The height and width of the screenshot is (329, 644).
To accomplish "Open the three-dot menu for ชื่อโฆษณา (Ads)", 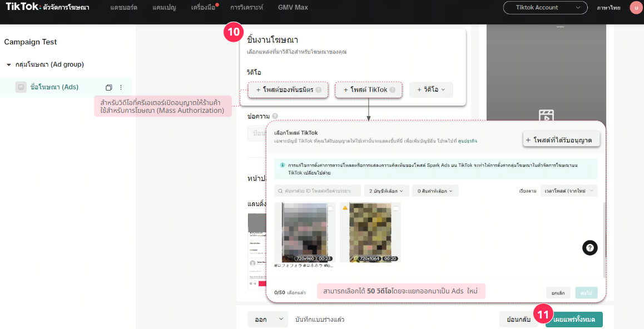I will [x=121, y=87].
